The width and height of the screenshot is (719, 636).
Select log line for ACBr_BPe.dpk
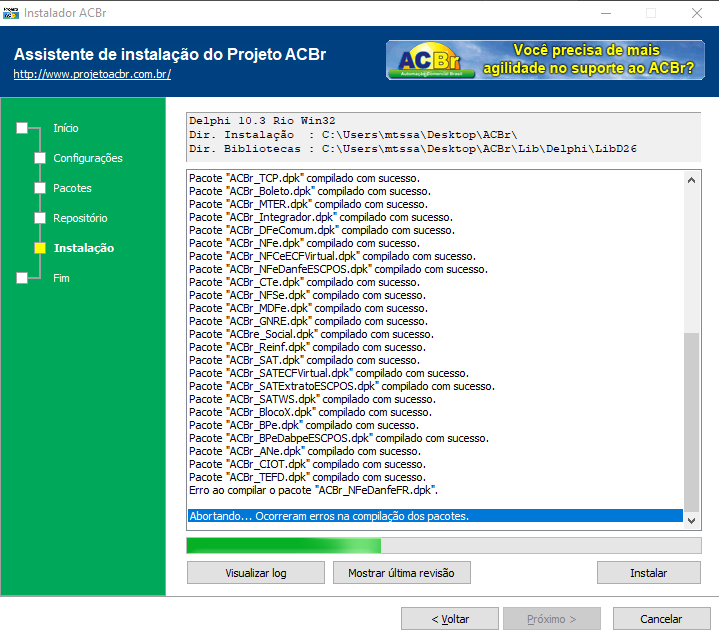435,425
